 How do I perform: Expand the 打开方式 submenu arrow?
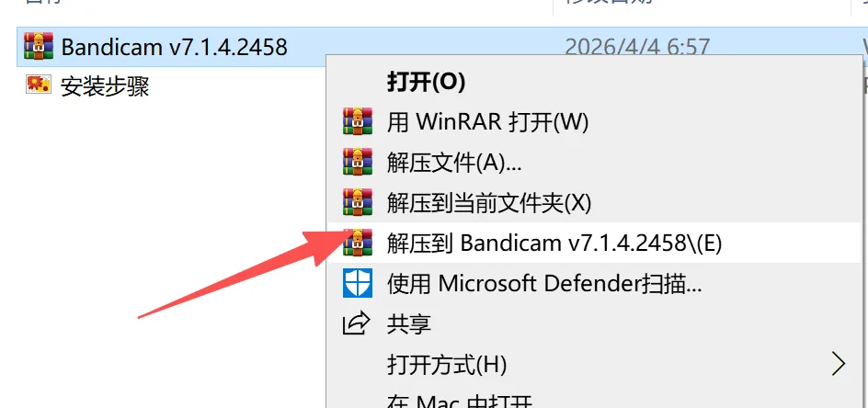point(839,364)
